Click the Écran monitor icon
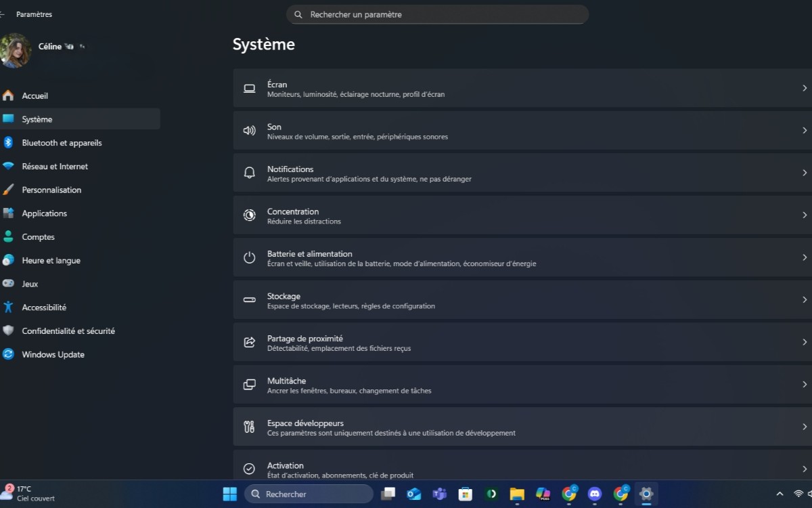 [248, 89]
